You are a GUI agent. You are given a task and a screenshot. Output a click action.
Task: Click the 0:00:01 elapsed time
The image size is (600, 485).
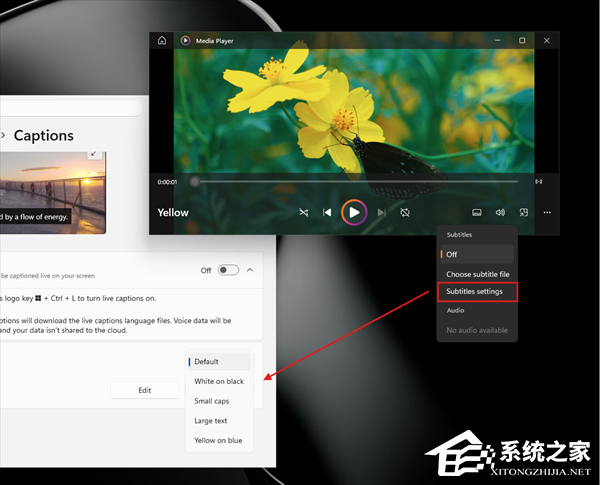(167, 182)
